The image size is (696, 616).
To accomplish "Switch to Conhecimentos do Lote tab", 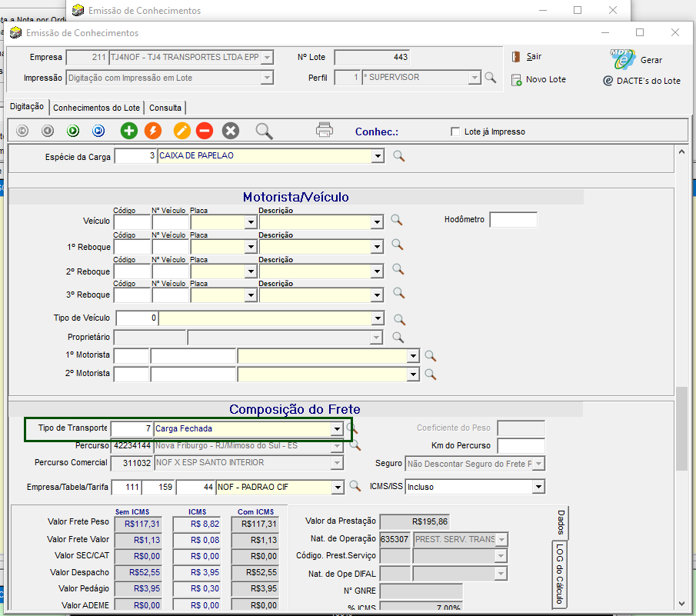I will point(97,108).
